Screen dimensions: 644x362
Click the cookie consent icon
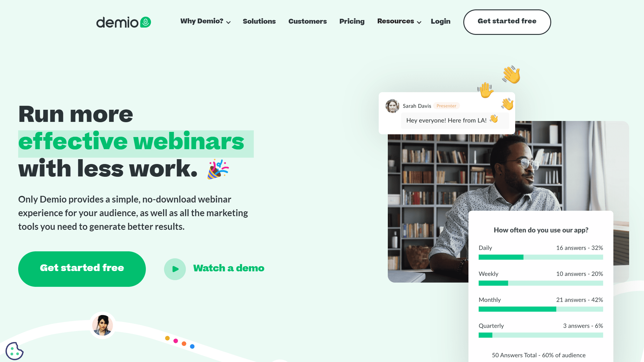[13, 350]
